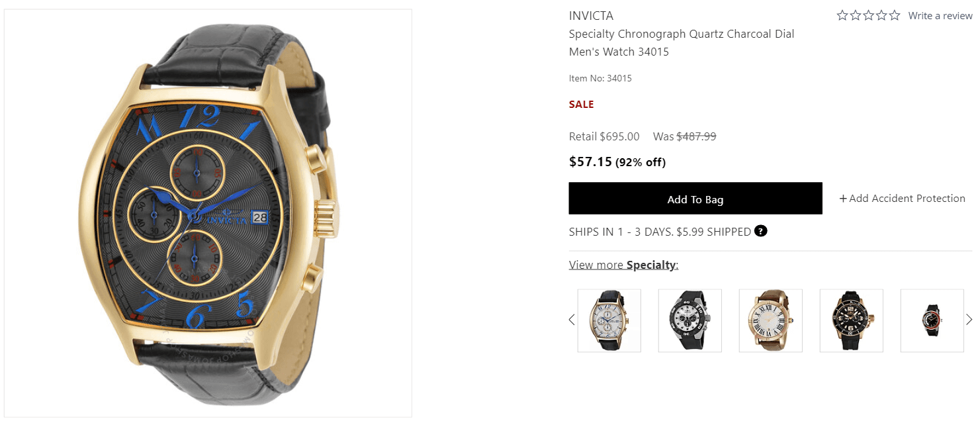Click the fourth rating star
This screenshot has height=429, width=980.
tap(881, 15)
